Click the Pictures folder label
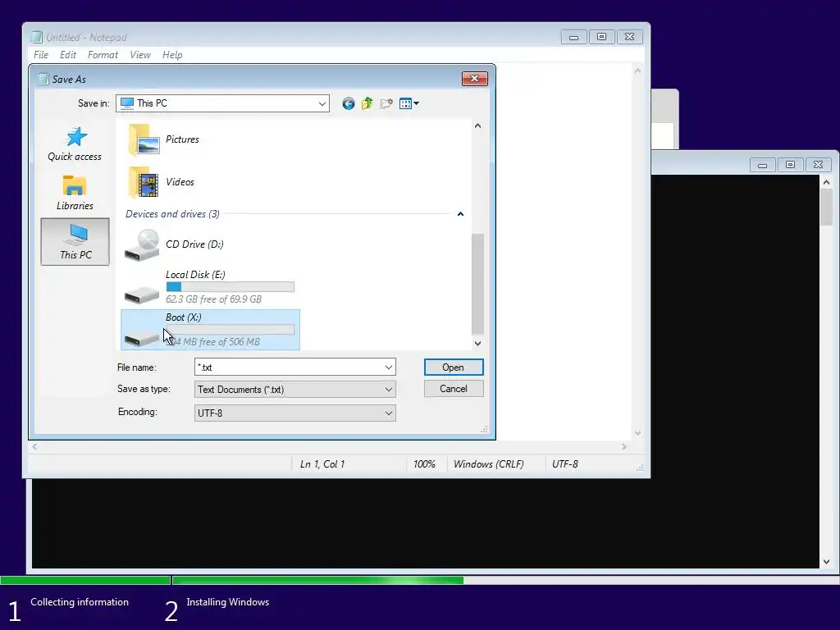Image resolution: width=840 pixels, height=630 pixels. click(182, 139)
